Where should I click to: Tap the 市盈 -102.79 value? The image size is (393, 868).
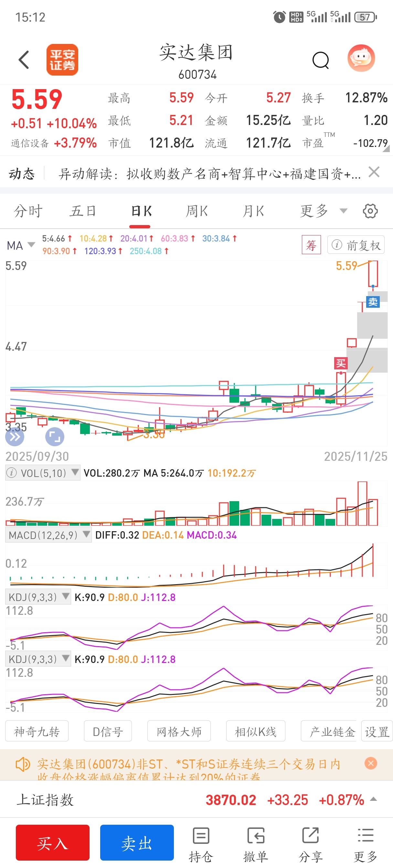[370, 143]
